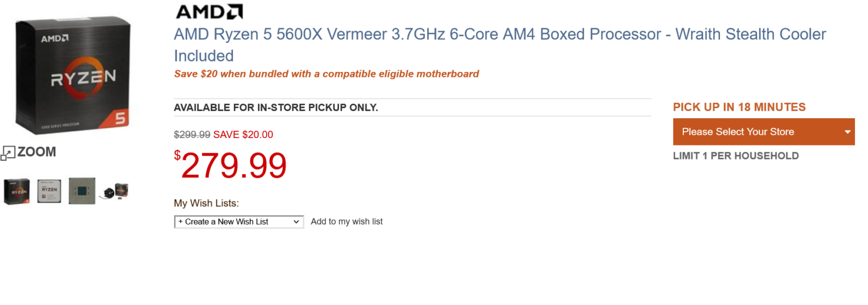Screen dimensions: 868x305
Task: Click the Limit 1 Per Household notice
Action: (736, 156)
